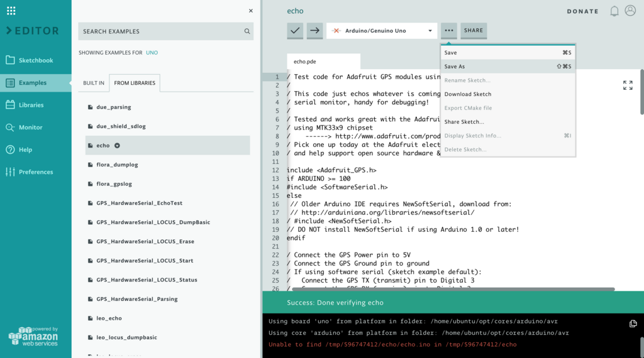
Task: Click the EDITOR logo link
Action: 33,31
